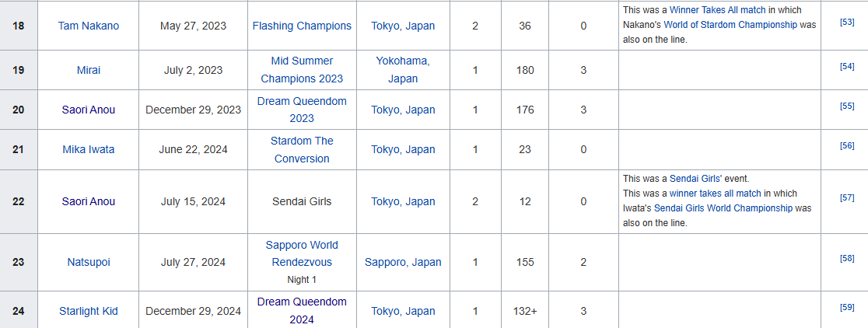Open Dream Queendom 2024 event link
868x328 pixels.
coord(302,311)
